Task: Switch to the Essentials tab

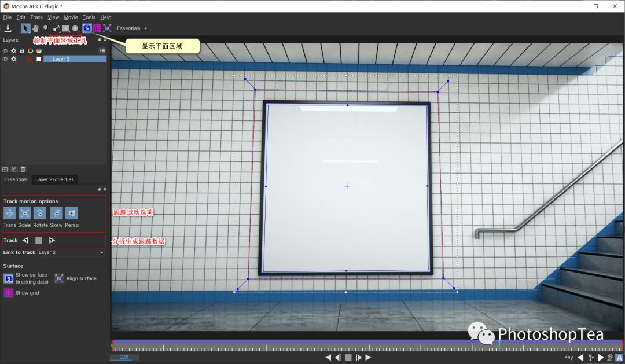Action: point(16,179)
